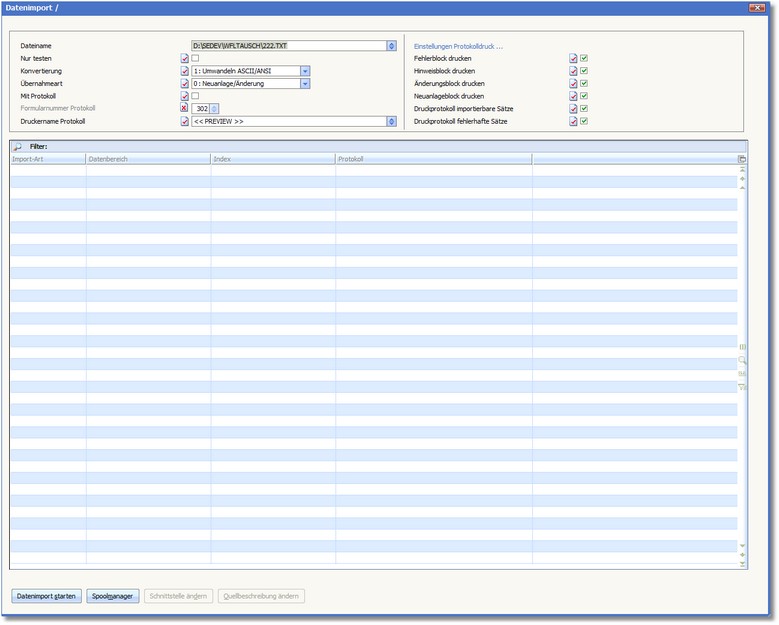Image resolution: width=779 pixels, height=625 pixels.
Task: Click the grid settings icon at table header right
Action: pos(741,159)
